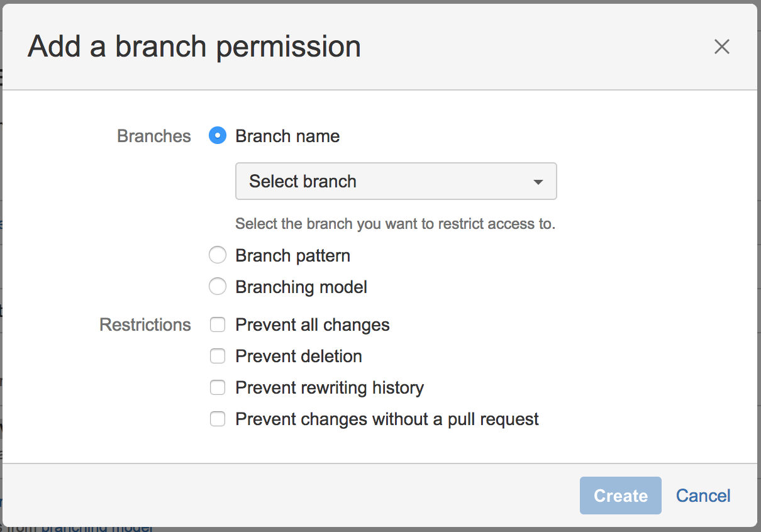Click the dropdown arrow in the Select branch field

click(538, 182)
